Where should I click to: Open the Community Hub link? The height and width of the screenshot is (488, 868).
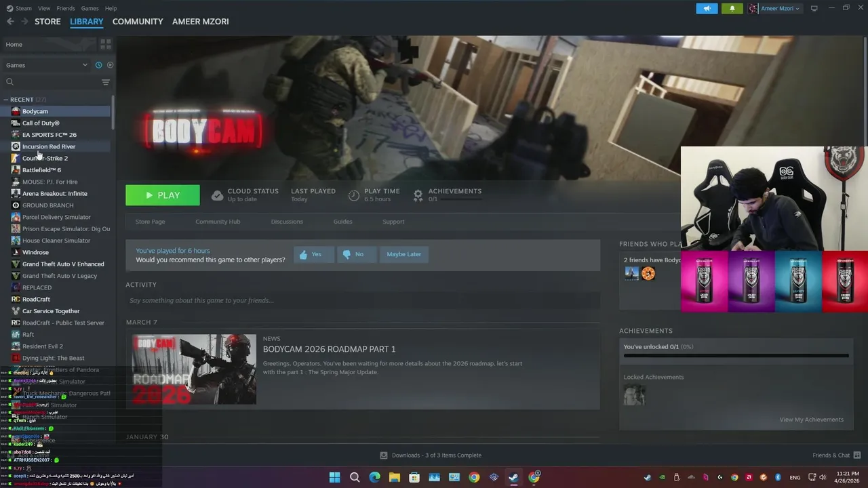218,222
